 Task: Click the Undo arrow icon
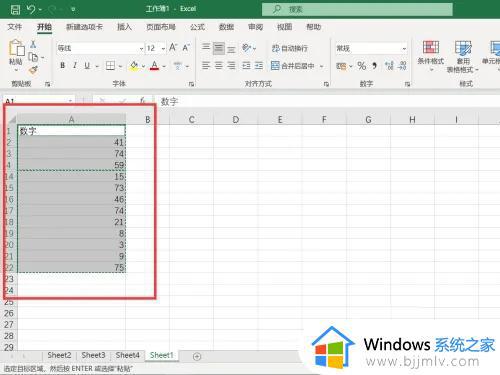coord(31,9)
